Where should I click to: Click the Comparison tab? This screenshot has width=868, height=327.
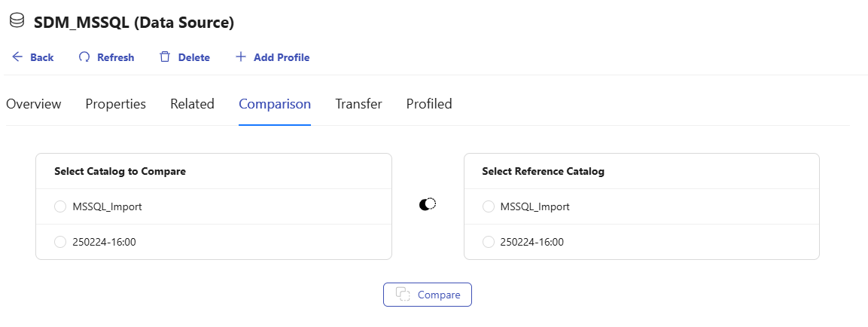coord(275,104)
